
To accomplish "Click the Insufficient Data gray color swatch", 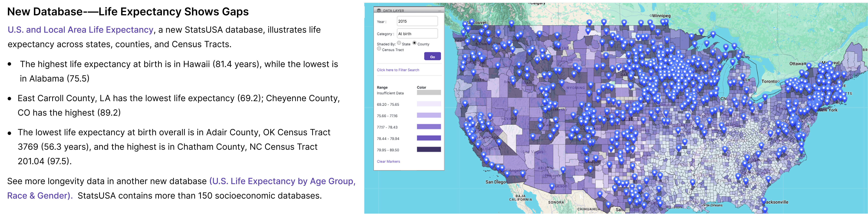I will tap(429, 92).
